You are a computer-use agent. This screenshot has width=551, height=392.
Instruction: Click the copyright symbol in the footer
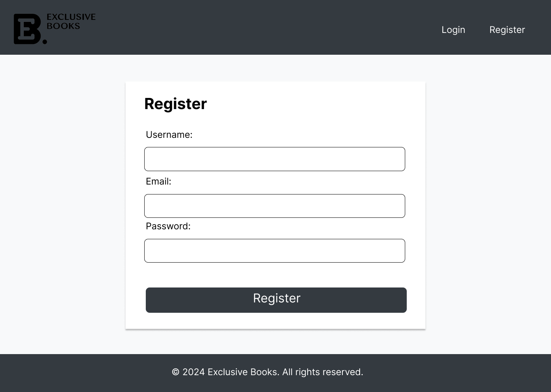click(176, 372)
